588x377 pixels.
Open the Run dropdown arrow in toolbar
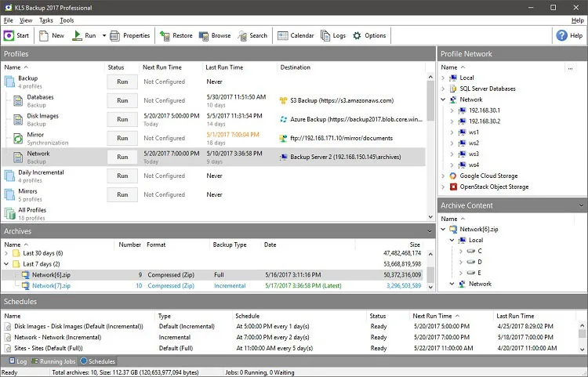[x=103, y=35]
